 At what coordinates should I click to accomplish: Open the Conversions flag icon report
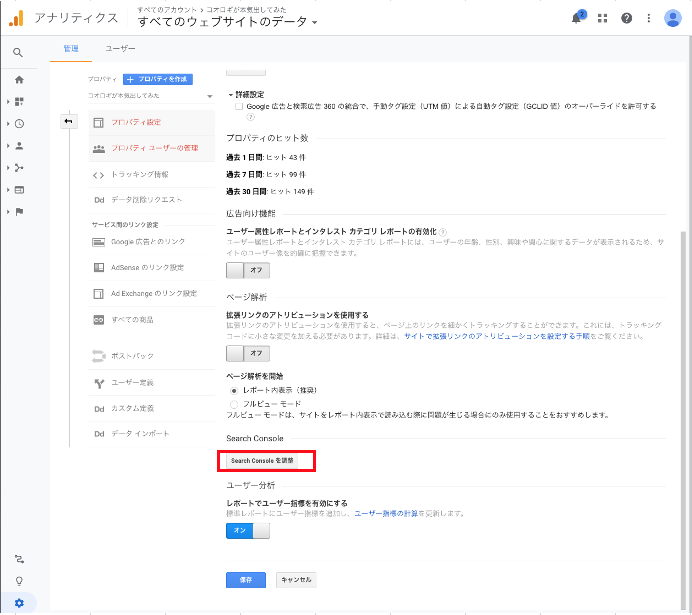(x=19, y=211)
